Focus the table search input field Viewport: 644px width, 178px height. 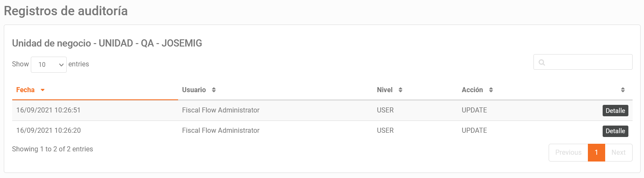pyautogui.click(x=583, y=62)
